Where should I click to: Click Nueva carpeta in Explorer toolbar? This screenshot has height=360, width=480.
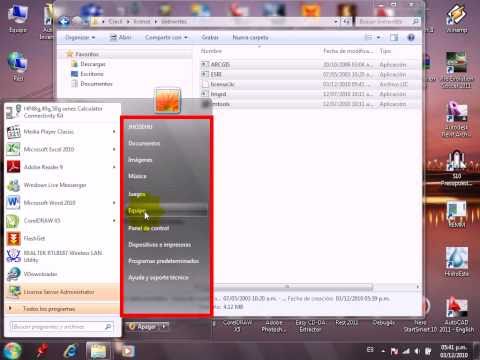(x=250, y=37)
